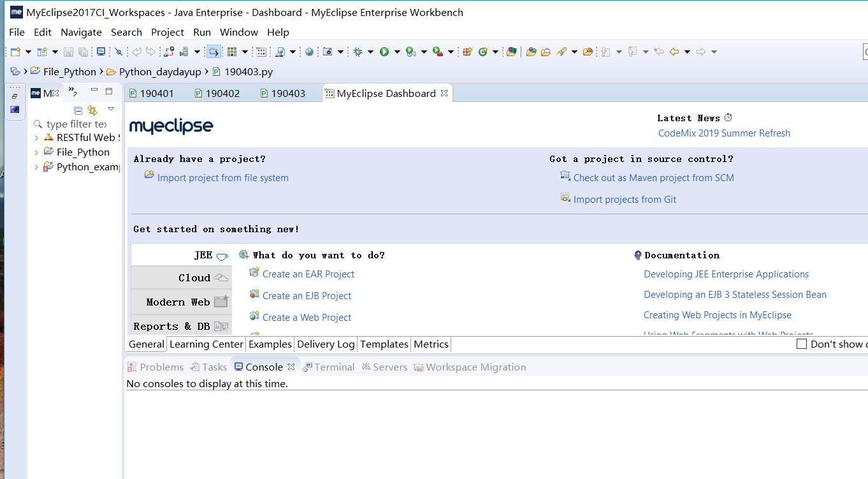868x479 pixels.
Task: Toggle Link with Editor in explorer
Action: [x=92, y=110]
